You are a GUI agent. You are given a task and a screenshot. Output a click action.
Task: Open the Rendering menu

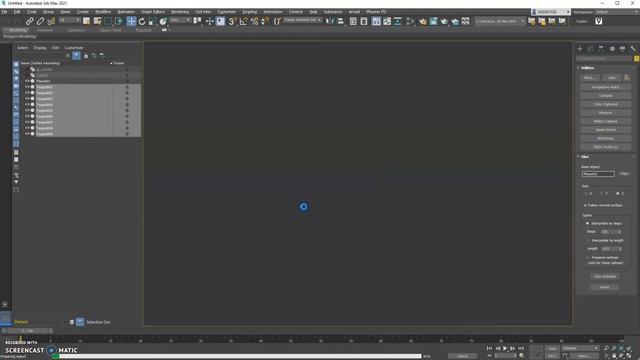pos(180,12)
